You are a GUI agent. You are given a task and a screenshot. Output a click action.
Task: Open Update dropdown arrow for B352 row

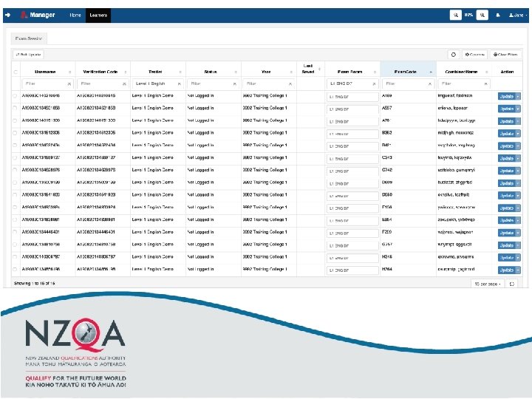tap(518, 134)
